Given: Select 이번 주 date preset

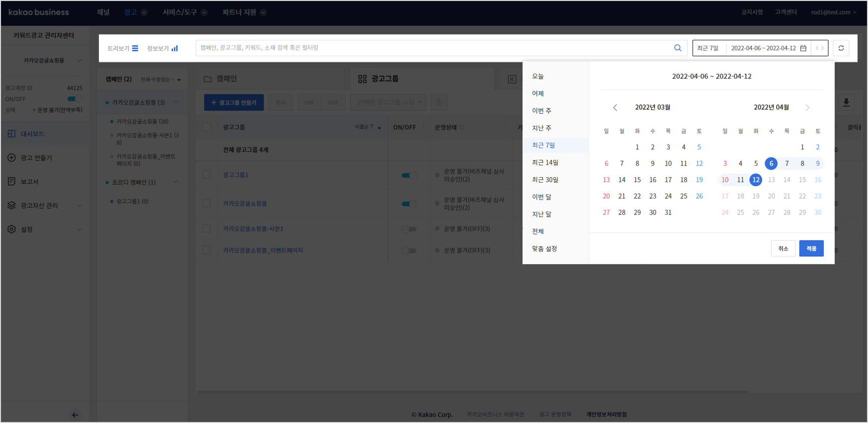Looking at the screenshot, I should click(x=541, y=110).
